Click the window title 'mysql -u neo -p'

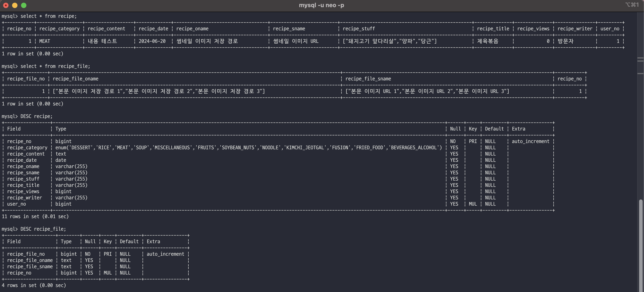pyautogui.click(x=321, y=5)
